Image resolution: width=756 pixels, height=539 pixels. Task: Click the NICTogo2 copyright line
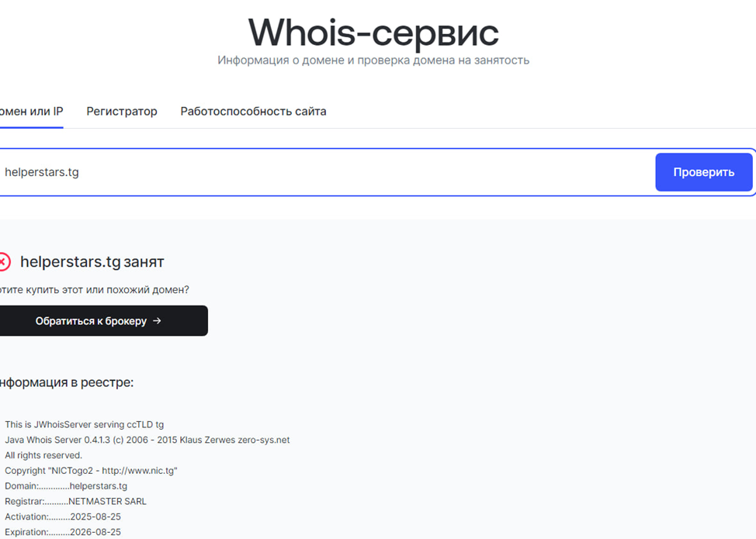(91, 471)
